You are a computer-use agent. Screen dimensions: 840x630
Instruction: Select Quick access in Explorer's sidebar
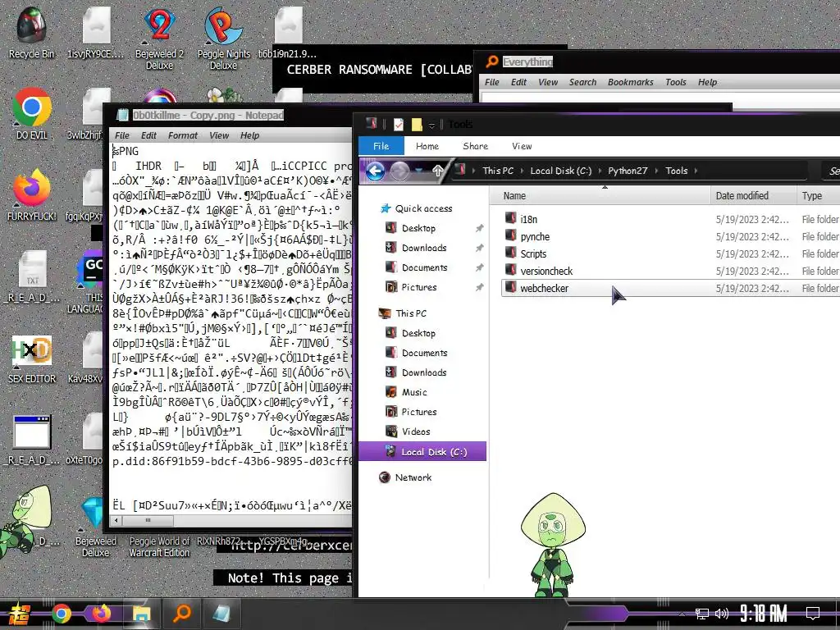(423, 208)
